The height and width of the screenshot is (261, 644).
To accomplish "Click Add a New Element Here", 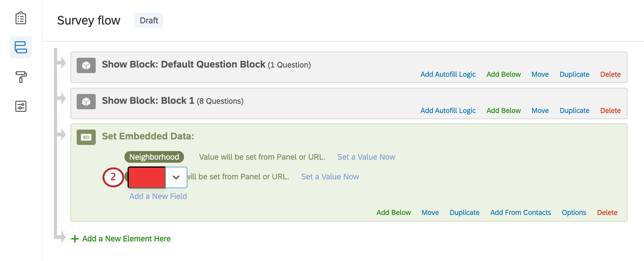I will tap(126, 239).
